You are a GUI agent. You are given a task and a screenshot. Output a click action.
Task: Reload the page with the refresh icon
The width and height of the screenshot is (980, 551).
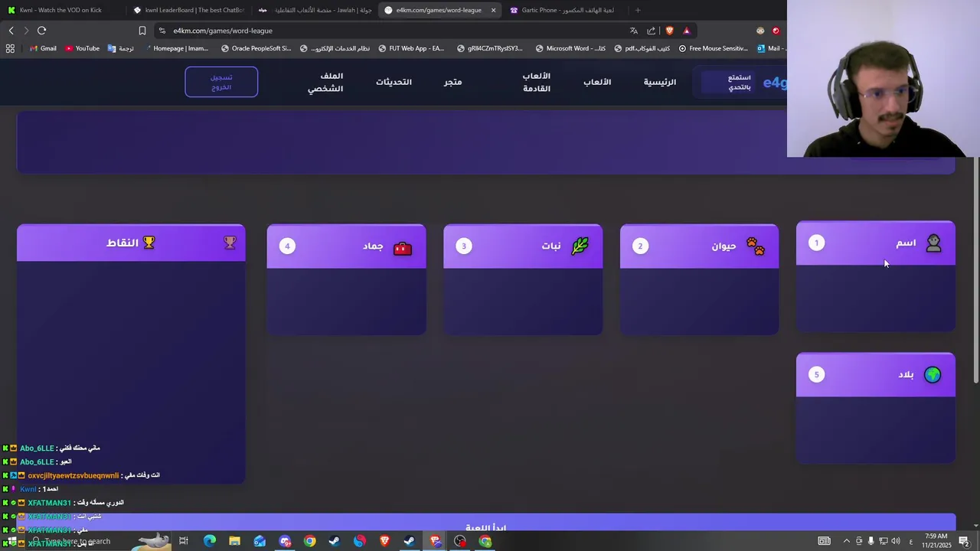pyautogui.click(x=41, y=31)
